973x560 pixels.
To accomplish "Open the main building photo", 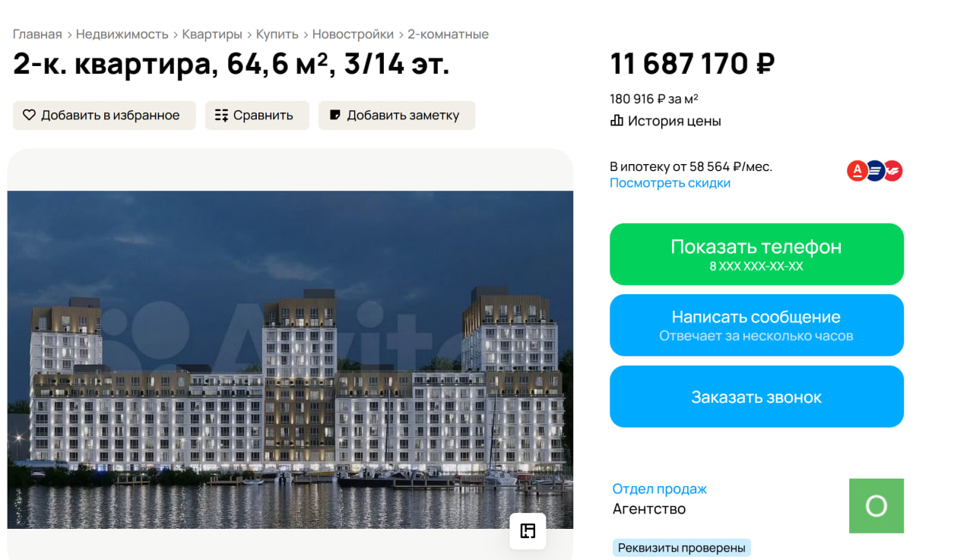I will point(290,359).
